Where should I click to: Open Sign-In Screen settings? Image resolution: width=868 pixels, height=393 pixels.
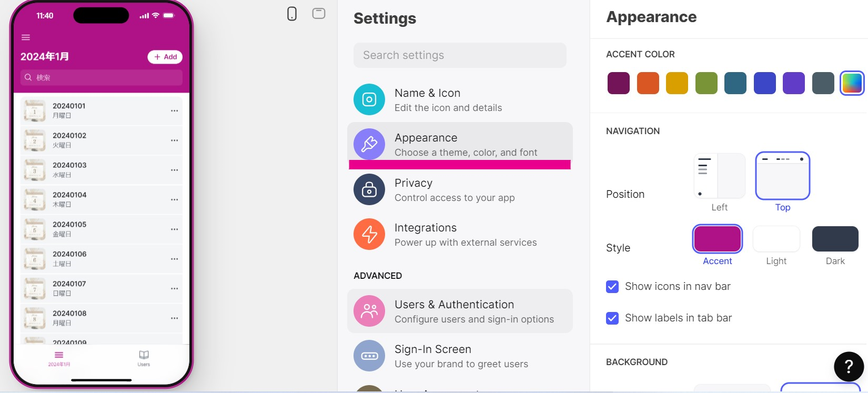(460, 356)
